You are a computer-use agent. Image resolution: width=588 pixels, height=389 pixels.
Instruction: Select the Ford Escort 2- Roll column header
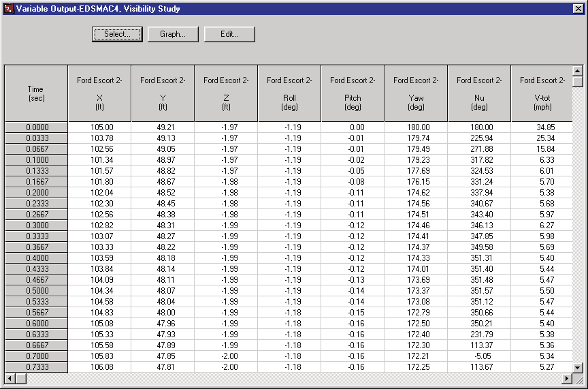coord(289,93)
